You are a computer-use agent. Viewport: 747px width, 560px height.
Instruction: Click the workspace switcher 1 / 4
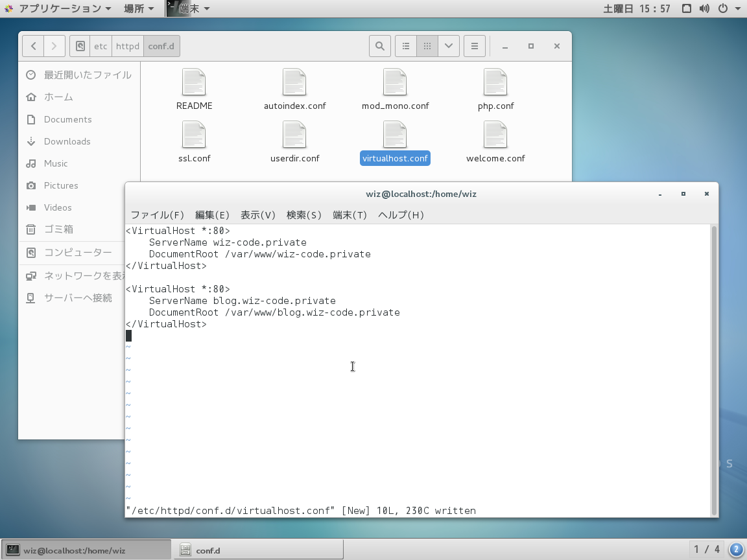[x=707, y=550]
